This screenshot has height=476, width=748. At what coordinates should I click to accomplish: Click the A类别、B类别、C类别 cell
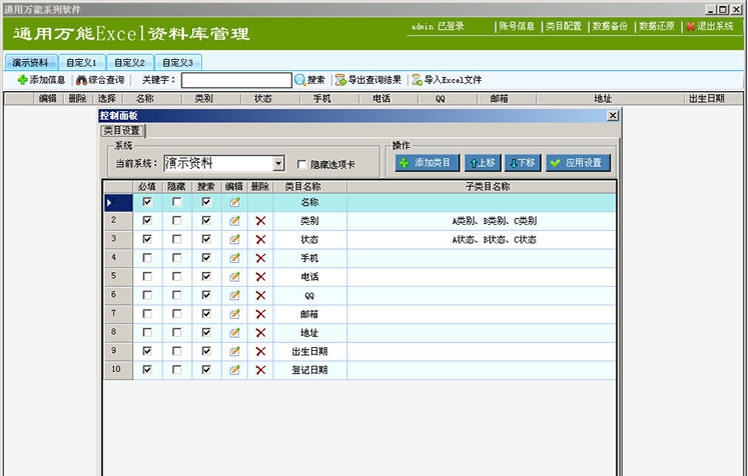point(481,221)
